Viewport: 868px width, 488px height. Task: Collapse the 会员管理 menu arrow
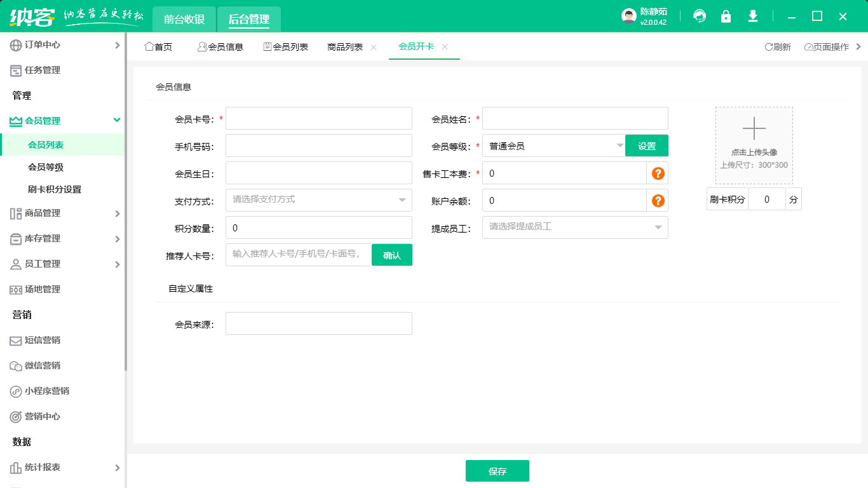[117, 120]
